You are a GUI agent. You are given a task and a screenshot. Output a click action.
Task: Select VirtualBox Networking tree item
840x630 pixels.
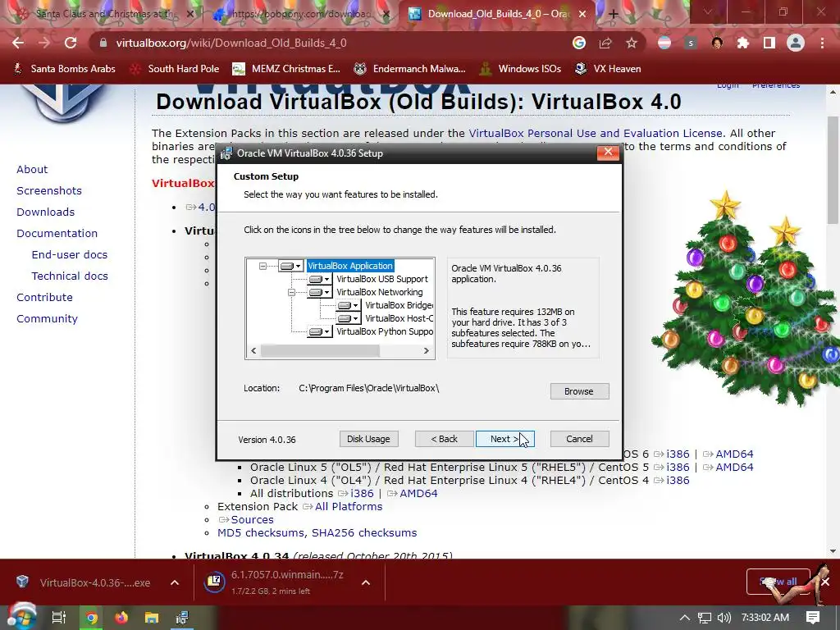(379, 293)
